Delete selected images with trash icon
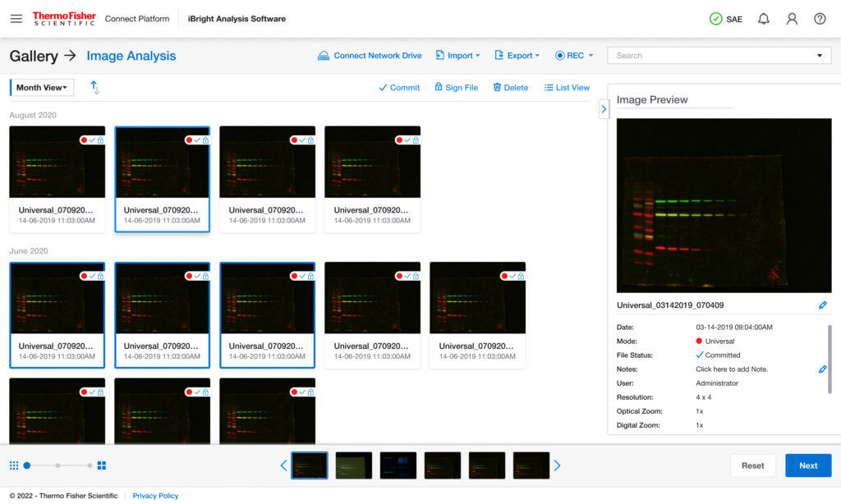This screenshot has height=504, width=841. 510,88
